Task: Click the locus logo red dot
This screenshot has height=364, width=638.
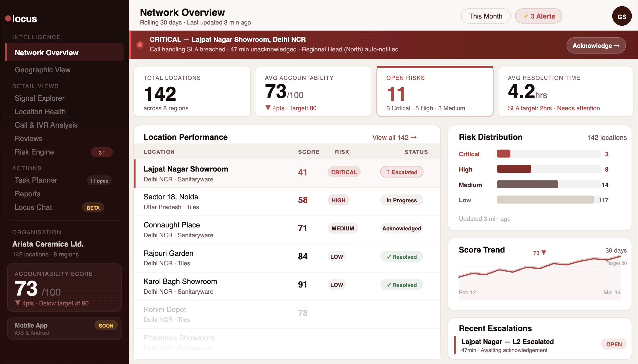Action: (x=8, y=19)
